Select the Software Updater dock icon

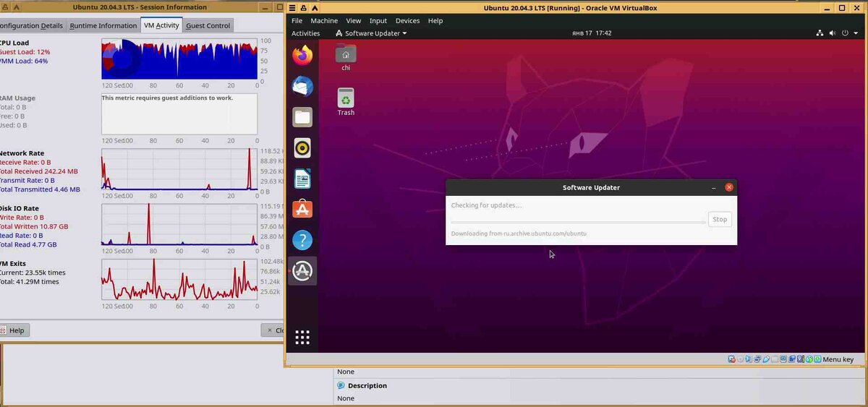click(x=302, y=271)
